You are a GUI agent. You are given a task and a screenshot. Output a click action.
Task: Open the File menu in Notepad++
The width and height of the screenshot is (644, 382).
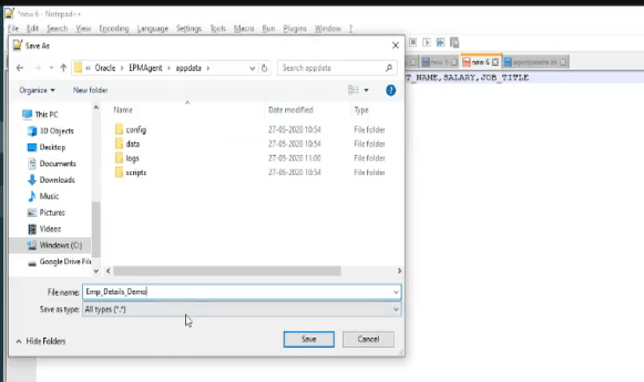tap(13, 28)
